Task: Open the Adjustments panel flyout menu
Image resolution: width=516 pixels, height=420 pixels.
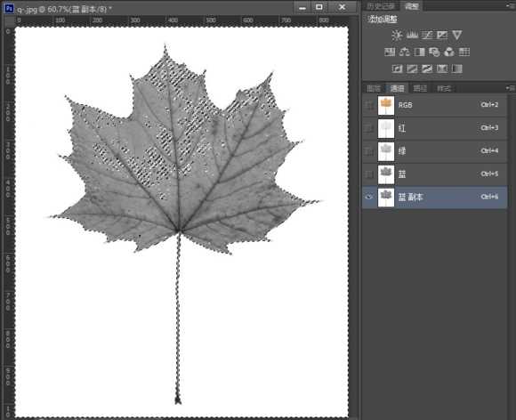Action: click(x=510, y=5)
